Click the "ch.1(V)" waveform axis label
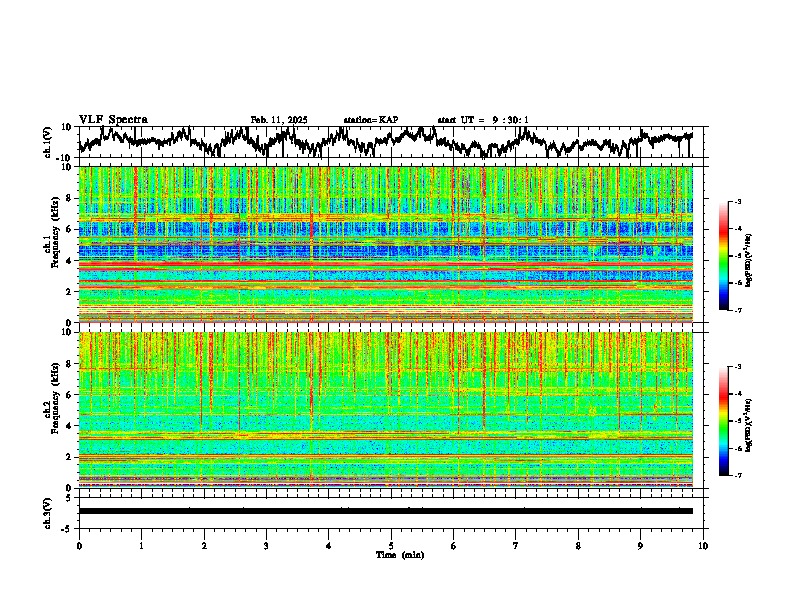 click(48, 141)
